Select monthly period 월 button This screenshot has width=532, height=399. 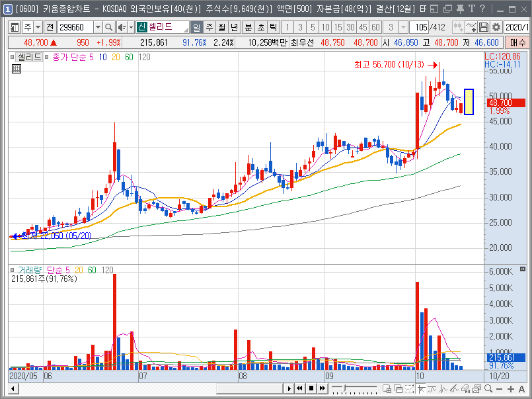tap(222, 27)
